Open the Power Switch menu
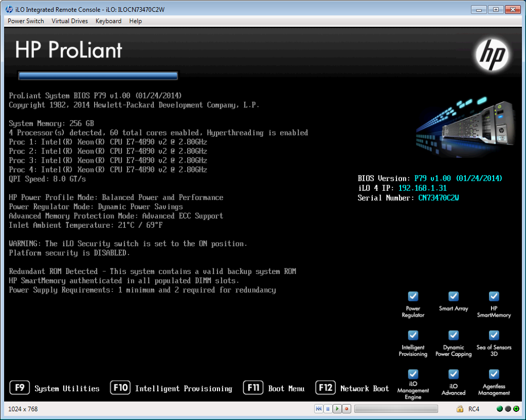This screenshot has width=526, height=420. pos(25,21)
